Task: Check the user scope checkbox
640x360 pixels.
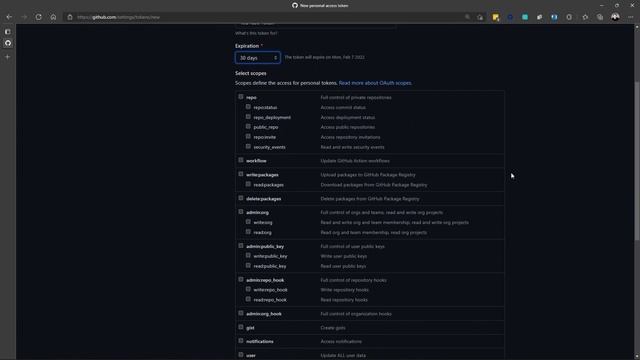Action: 241,355
